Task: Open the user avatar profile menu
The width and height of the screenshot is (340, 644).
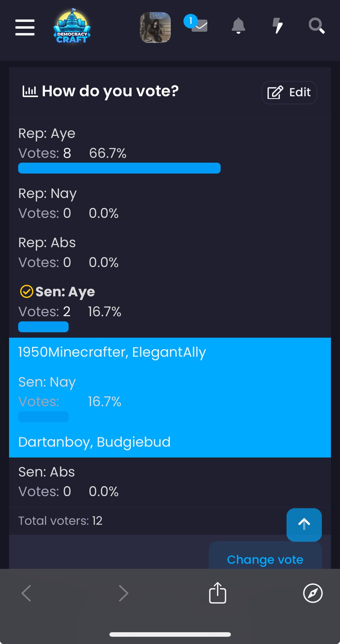Action: [155, 27]
